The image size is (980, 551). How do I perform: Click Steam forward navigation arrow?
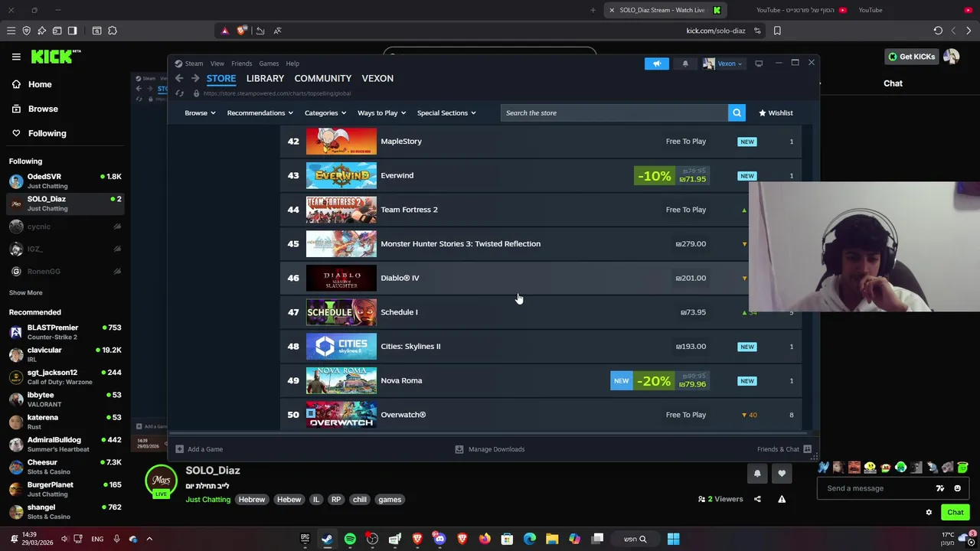(195, 78)
